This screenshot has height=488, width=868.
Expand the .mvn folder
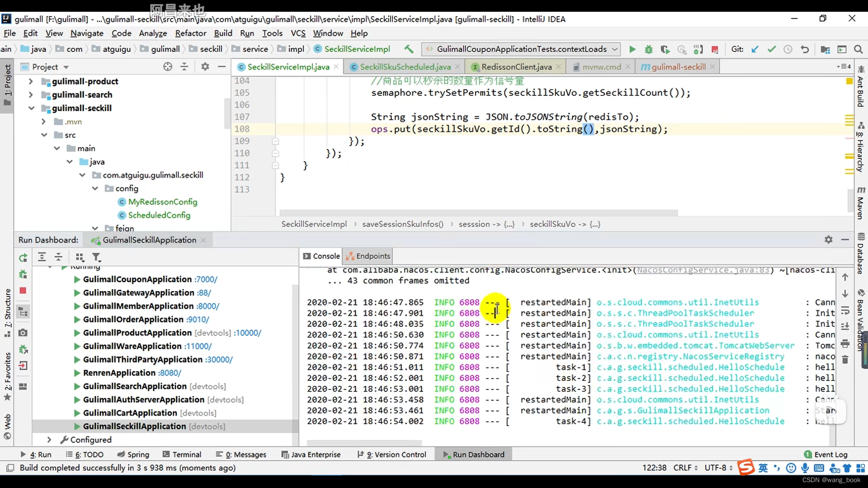click(x=43, y=122)
